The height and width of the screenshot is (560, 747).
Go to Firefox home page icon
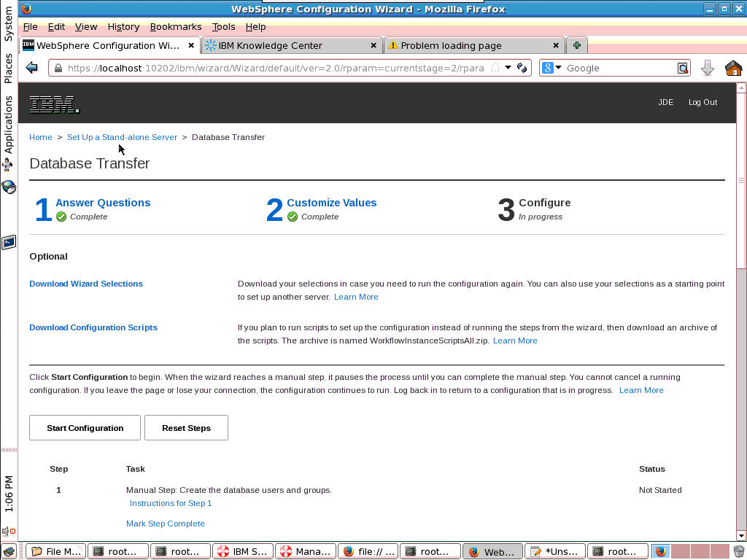click(734, 68)
